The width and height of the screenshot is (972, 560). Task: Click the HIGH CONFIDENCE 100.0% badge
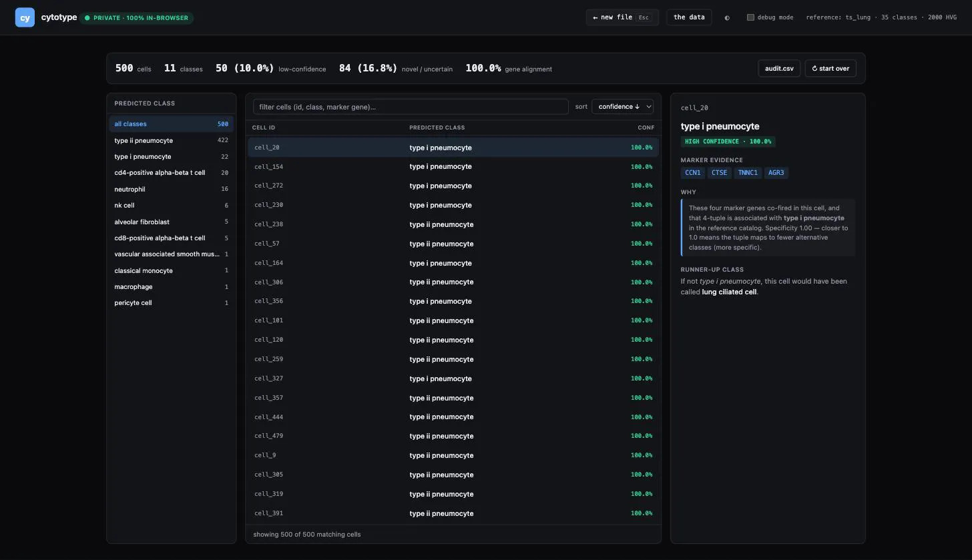point(728,142)
